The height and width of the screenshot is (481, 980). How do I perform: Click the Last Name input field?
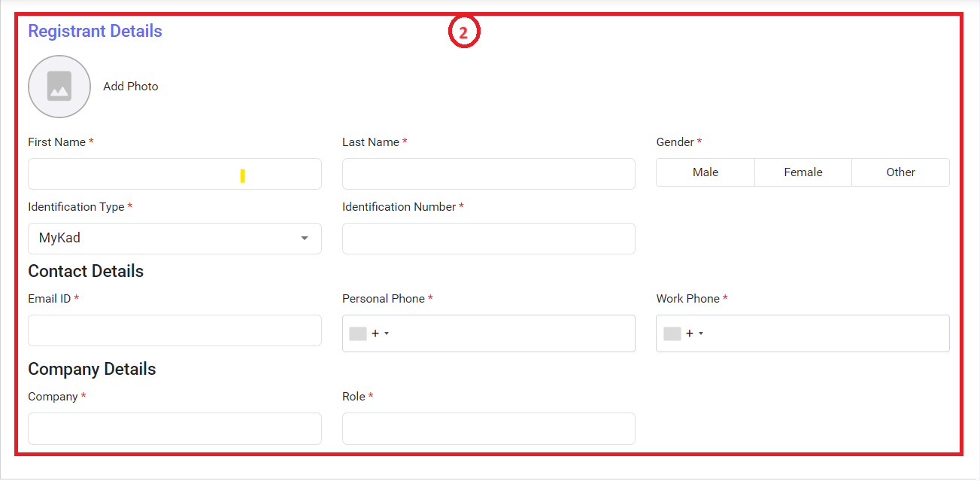(x=488, y=174)
